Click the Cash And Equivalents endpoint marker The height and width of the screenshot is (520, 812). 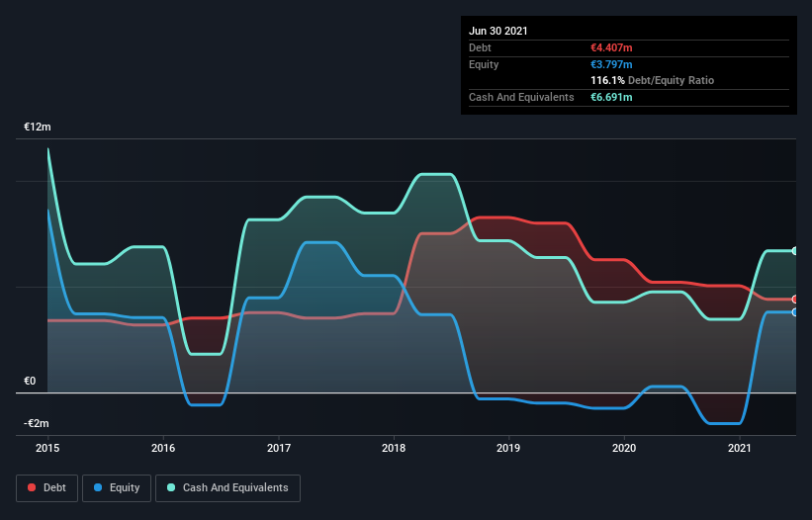[x=795, y=251]
